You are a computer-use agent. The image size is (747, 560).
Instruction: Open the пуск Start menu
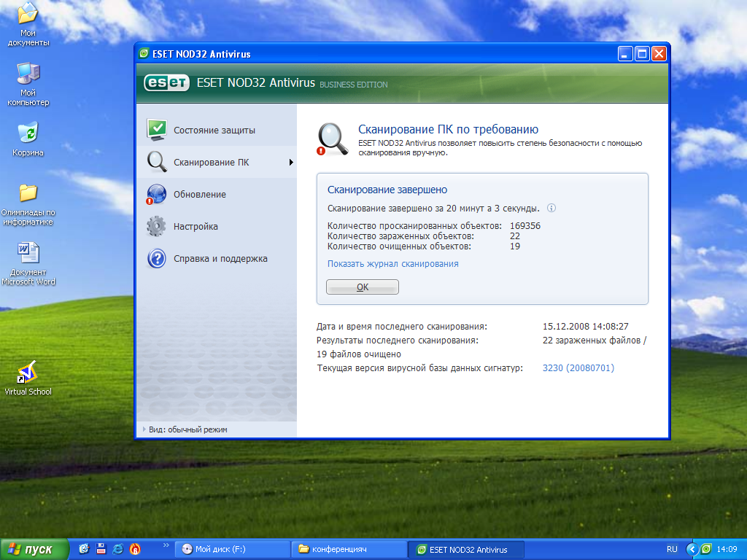pyautogui.click(x=34, y=550)
